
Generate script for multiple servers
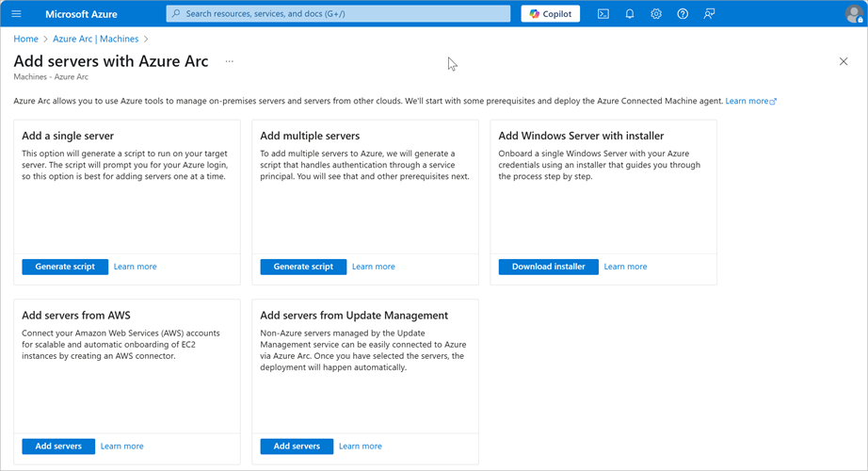tap(303, 267)
